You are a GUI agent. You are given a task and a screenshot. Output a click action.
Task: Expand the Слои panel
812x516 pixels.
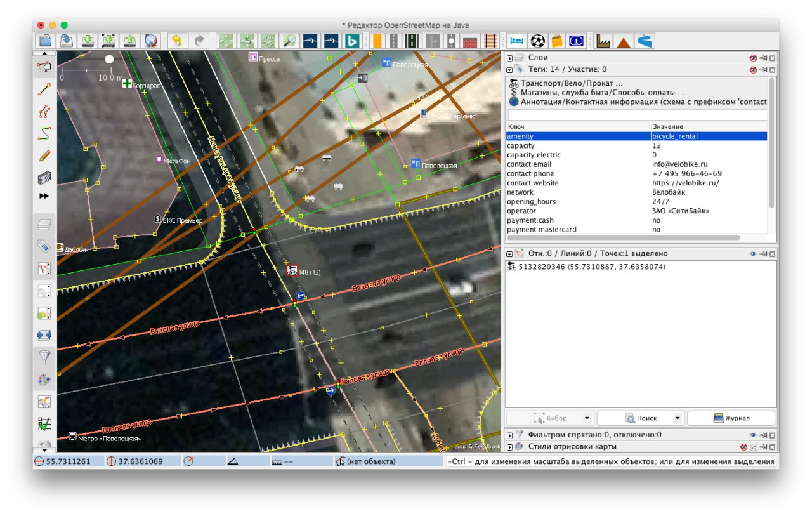(510, 58)
